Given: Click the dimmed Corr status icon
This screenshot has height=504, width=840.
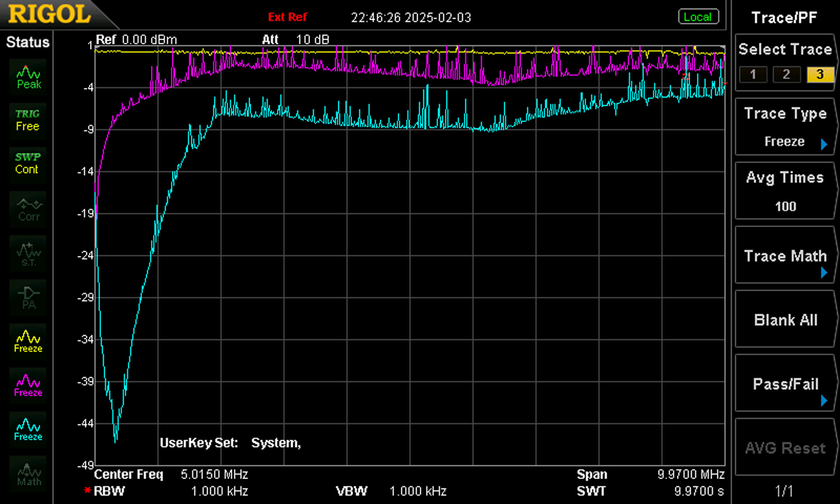Looking at the screenshot, I should click(x=28, y=209).
